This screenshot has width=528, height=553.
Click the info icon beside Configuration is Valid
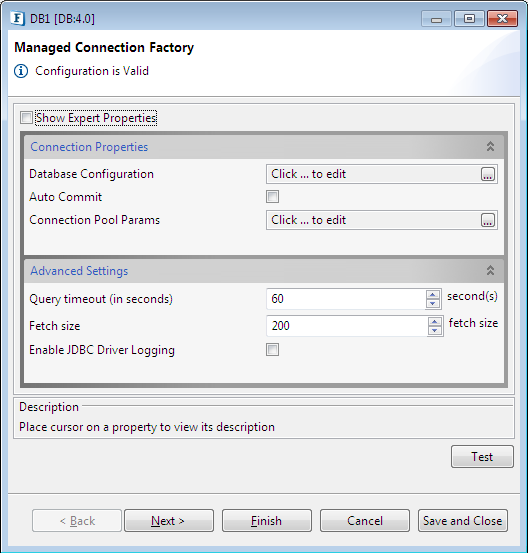21,71
